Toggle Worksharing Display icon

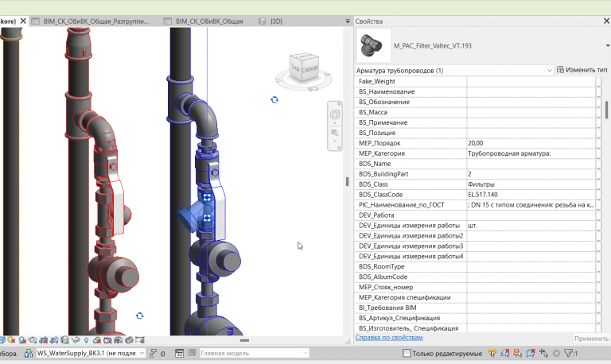point(96,340)
